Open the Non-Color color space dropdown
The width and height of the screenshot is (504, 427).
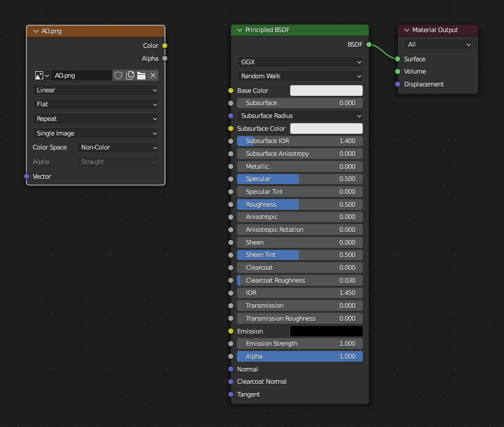(117, 147)
